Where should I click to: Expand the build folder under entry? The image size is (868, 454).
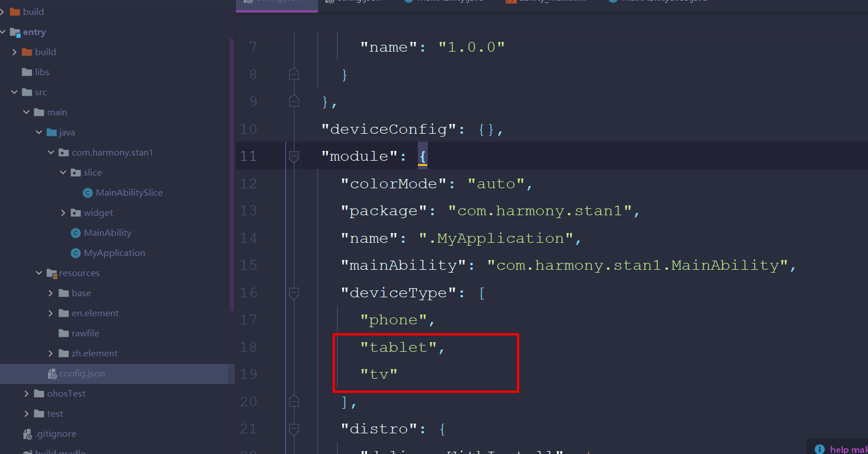[x=14, y=52]
